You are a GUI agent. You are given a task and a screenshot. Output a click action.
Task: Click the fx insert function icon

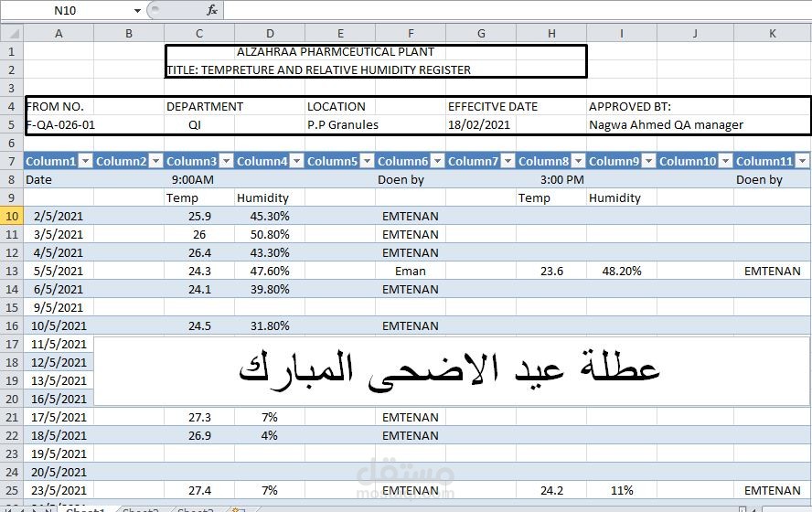(x=212, y=10)
